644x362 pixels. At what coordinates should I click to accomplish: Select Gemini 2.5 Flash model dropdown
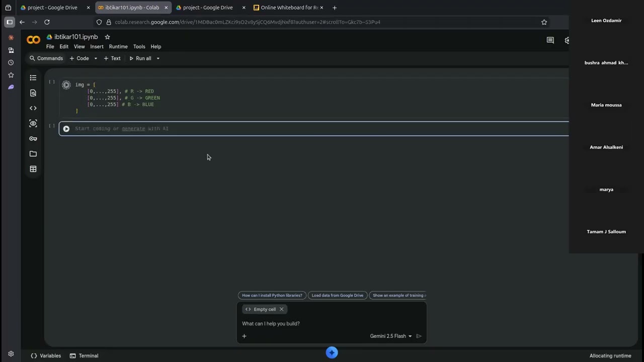(x=391, y=336)
